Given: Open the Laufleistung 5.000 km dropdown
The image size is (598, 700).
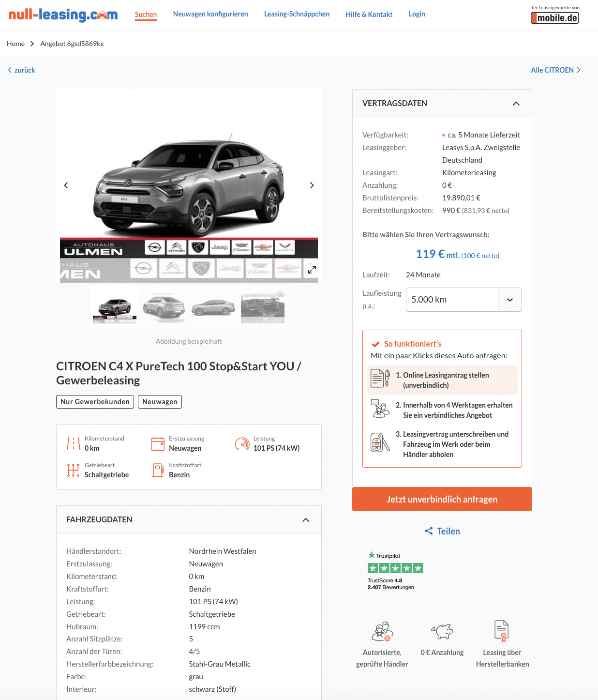Looking at the screenshot, I should coord(463,300).
